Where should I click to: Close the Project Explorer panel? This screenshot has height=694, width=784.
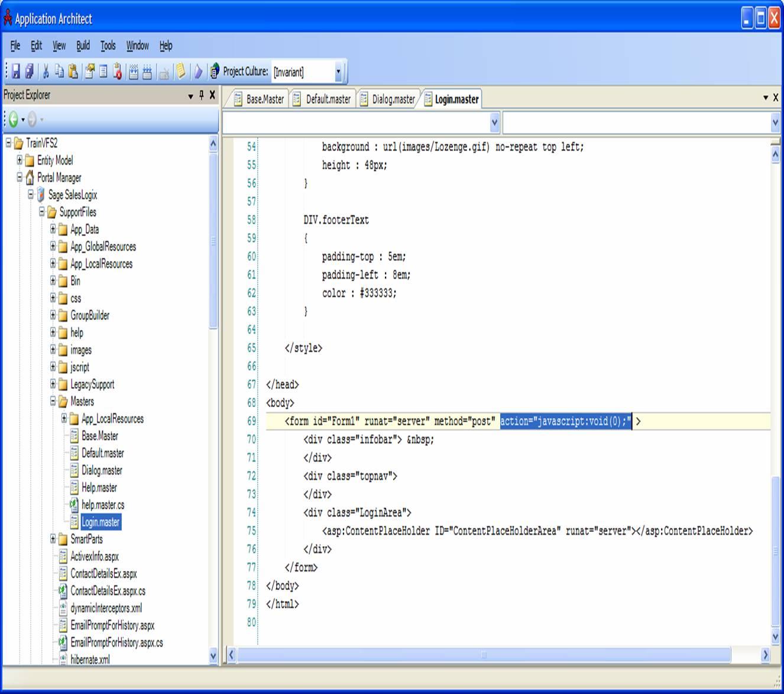212,95
